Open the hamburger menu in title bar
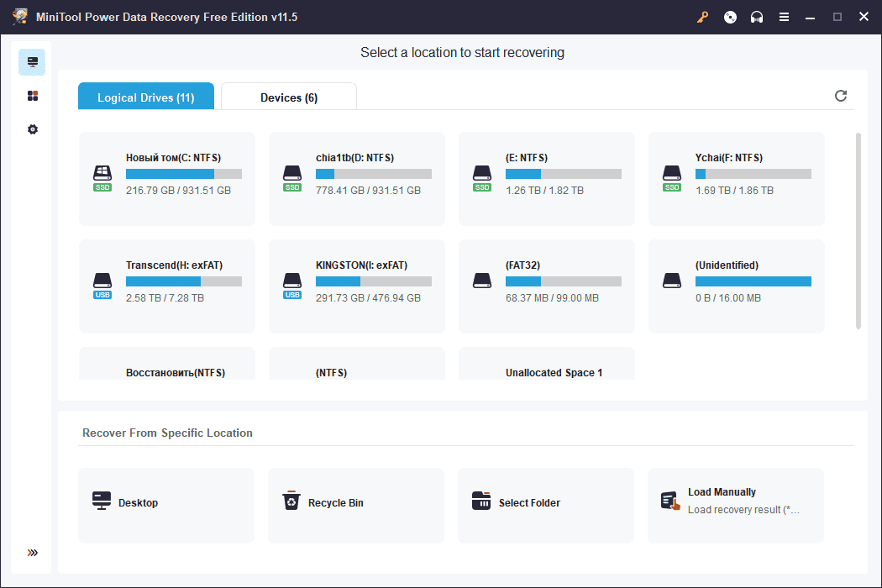Screen dimensions: 882x588 point(784,17)
